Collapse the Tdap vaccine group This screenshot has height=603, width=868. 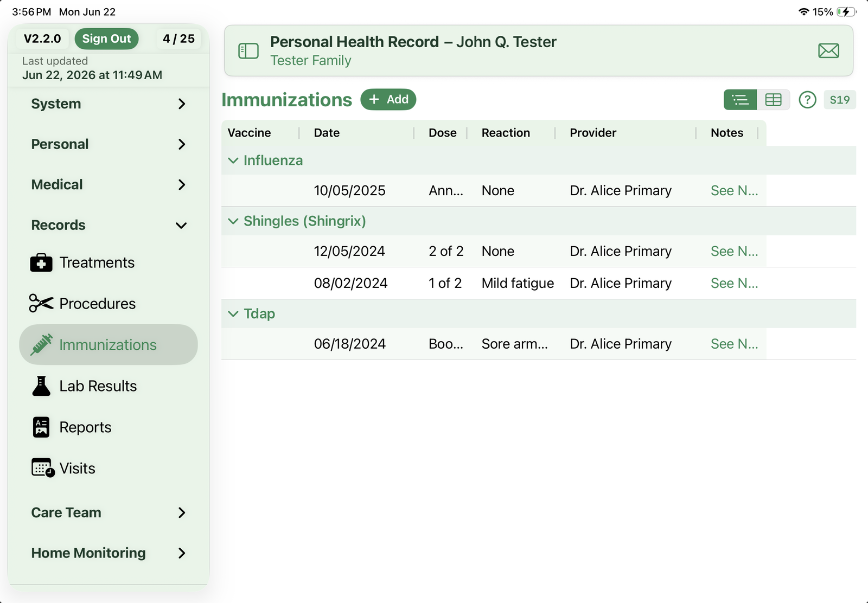coord(233,314)
